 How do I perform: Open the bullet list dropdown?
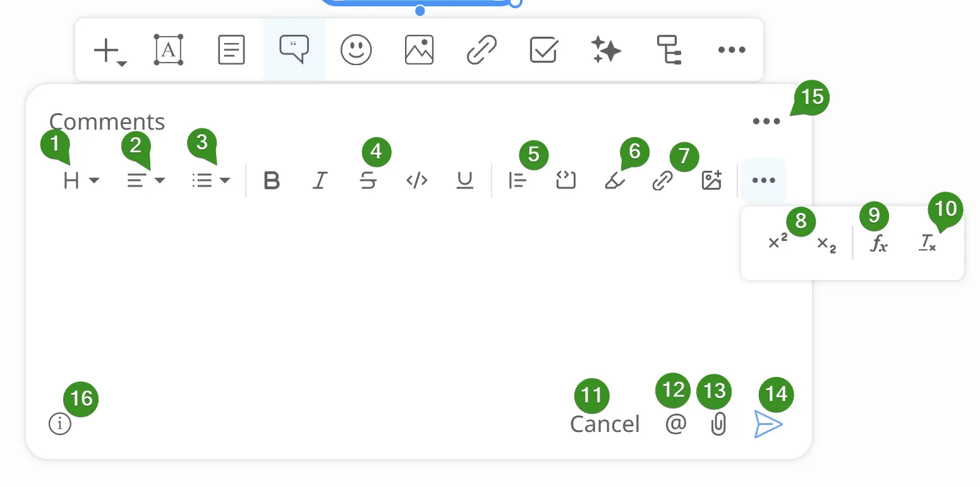[211, 181]
